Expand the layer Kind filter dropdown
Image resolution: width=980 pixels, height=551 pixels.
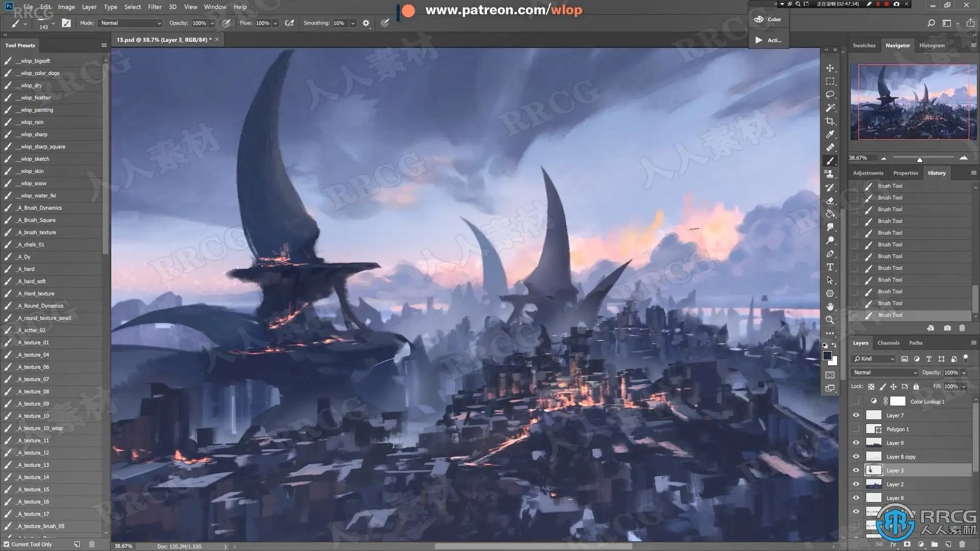click(874, 359)
